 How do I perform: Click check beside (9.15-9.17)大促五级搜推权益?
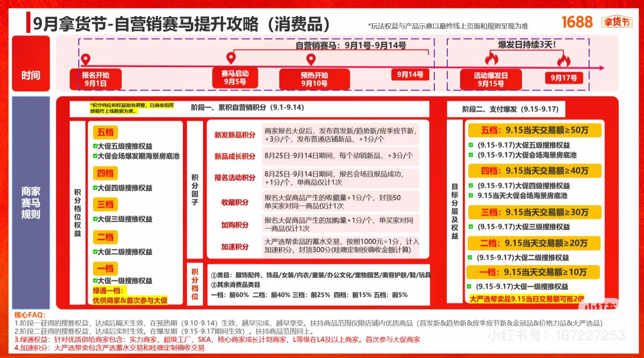tap(470, 145)
